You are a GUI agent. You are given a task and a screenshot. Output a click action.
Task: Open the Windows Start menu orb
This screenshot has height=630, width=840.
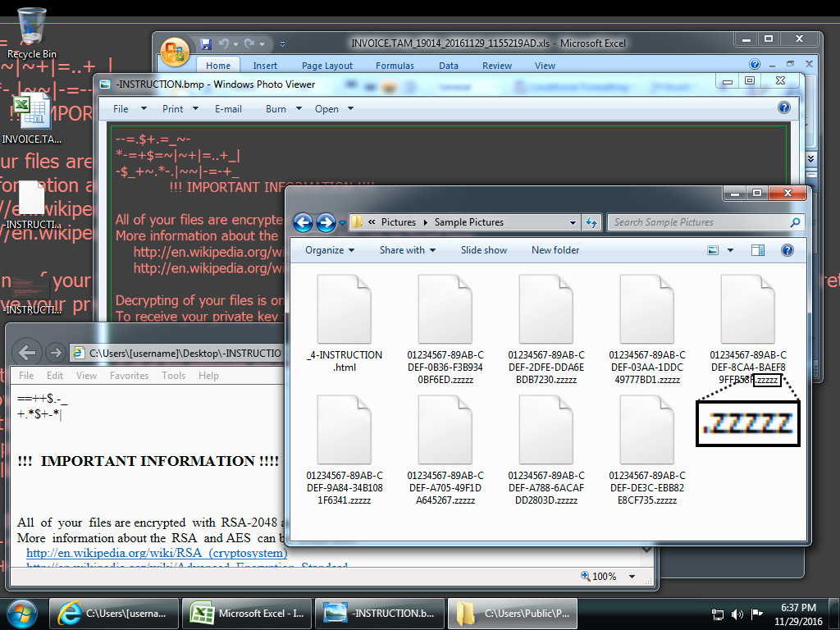tap(22, 614)
